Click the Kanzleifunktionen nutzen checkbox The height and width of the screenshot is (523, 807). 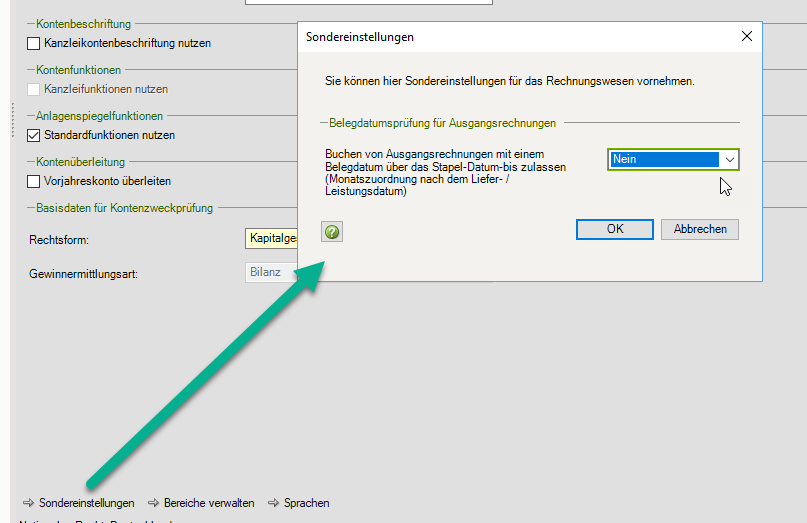pos(34,89)
